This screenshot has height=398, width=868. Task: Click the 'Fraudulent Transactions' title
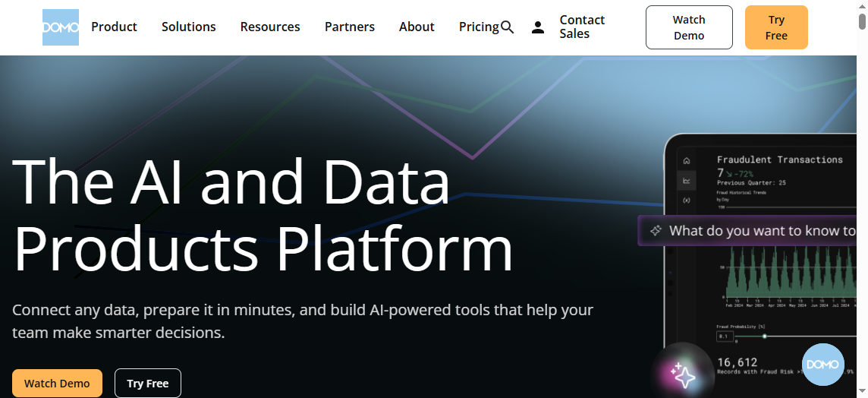779,160
